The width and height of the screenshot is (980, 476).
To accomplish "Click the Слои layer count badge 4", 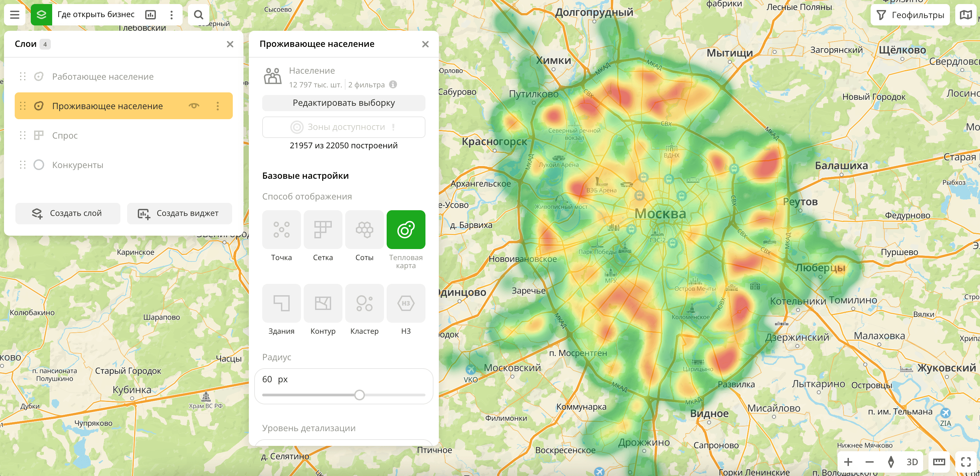I will pyautogui.click(x=45, y=44).
